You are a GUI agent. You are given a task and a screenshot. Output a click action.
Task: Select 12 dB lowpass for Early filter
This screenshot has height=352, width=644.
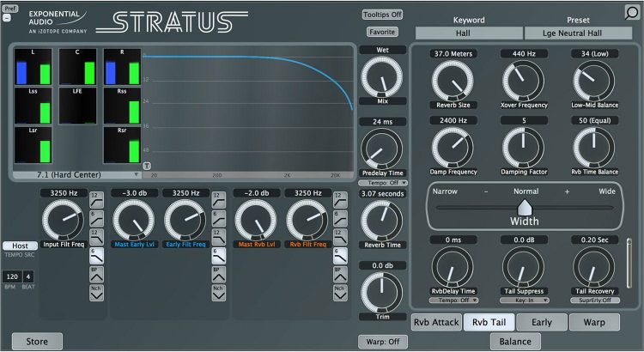click(218, 238)
